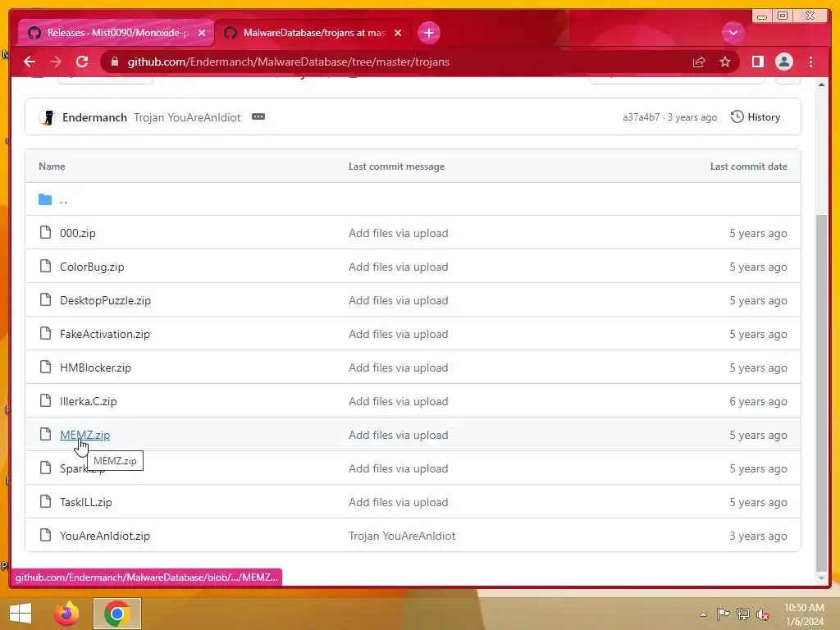This screenshot has width=840, height=630.
Task: Open Trojan YouAreAnIdiot commit message at top
Action: [187, 117]
